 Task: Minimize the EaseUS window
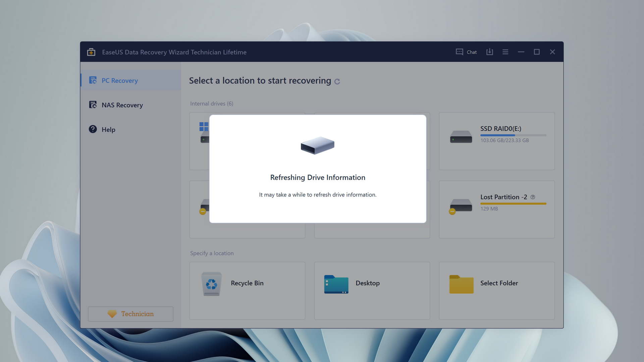pos(521,52)
